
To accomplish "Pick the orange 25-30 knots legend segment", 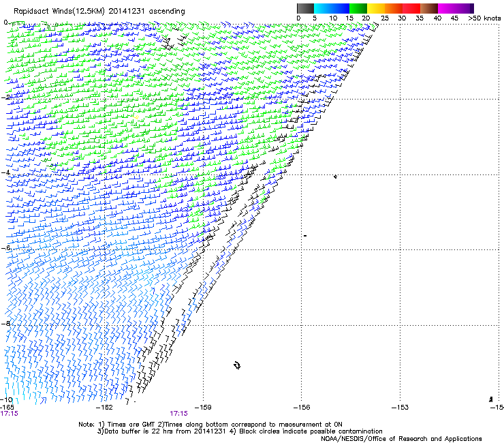I will (394, 8).
